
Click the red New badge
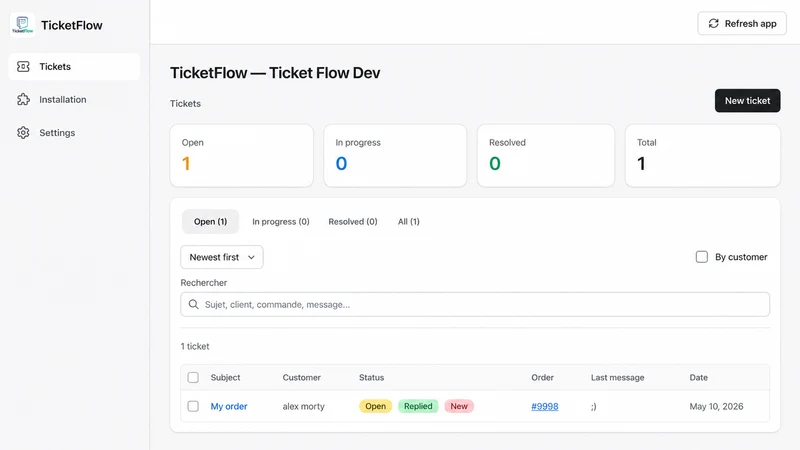(x=459, y=406)
